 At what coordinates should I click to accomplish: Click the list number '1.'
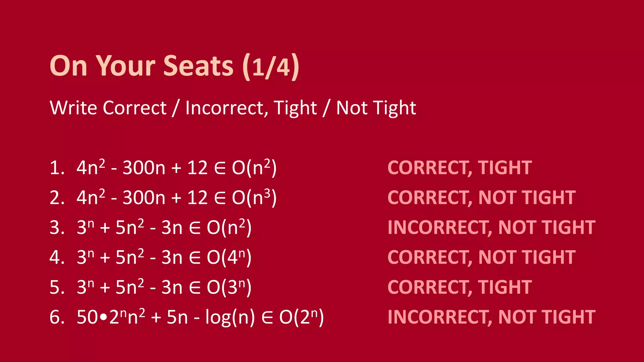(x=57, y=168)
